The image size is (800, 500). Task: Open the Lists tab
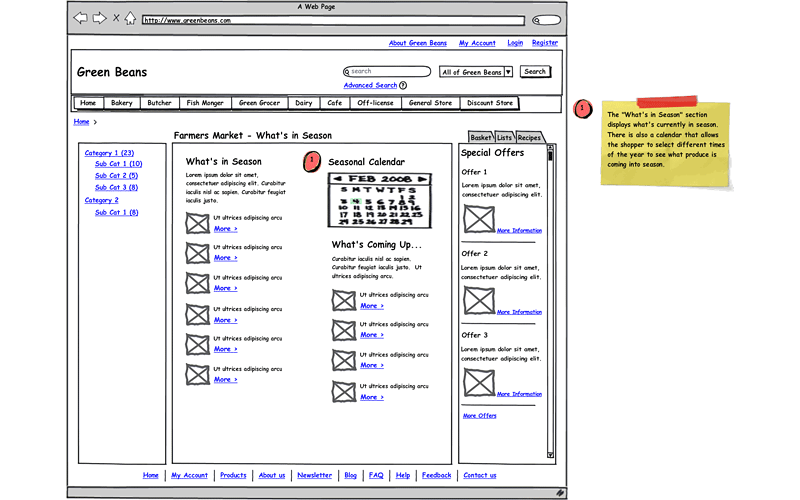505,137
